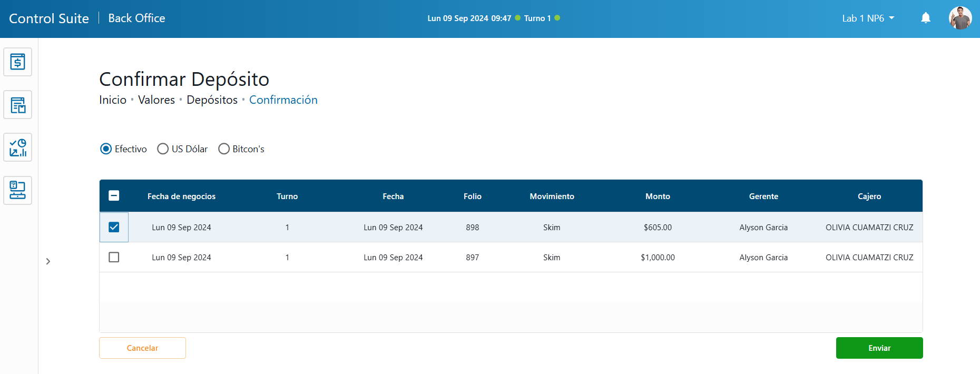Select the Bitcon's radio option
This screenshot has width=980, height=374.
pyautogui.click(x=224, y=149)
